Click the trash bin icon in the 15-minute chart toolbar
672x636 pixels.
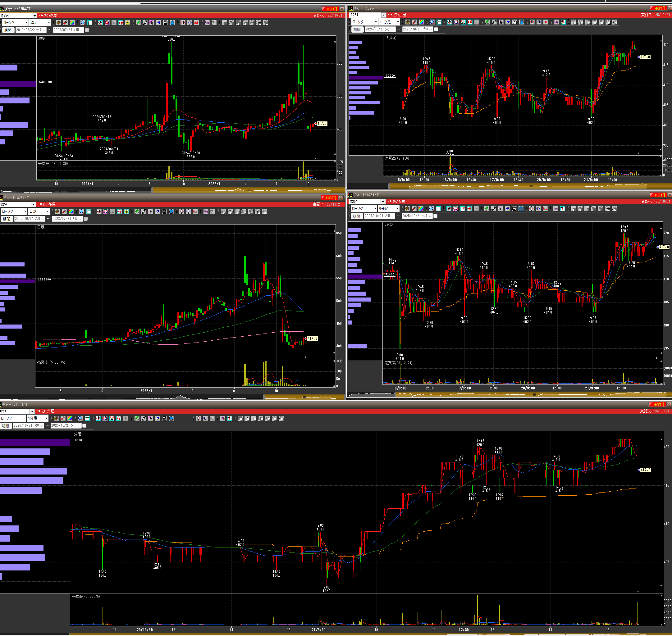[x=521, y=22]
